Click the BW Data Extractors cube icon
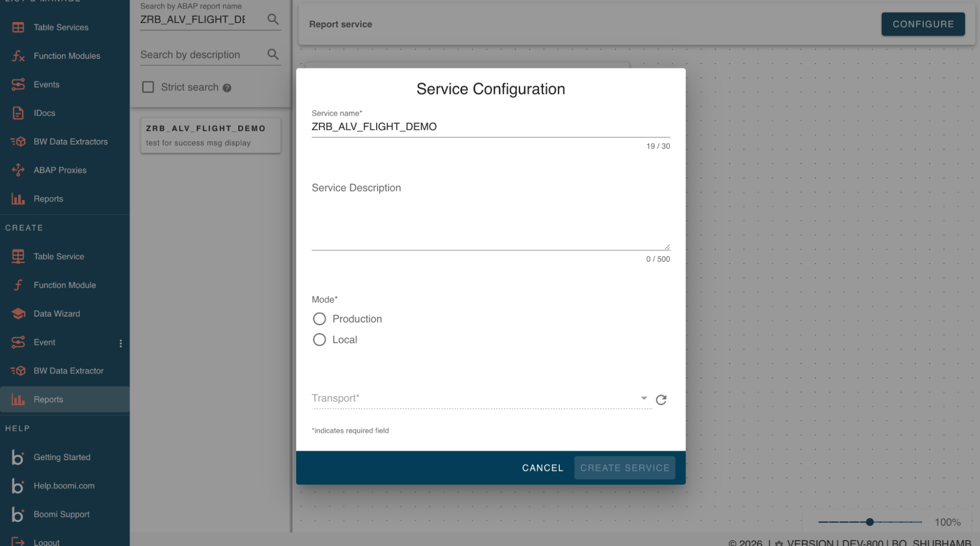 pyautogui.click(x=18, y=142)
